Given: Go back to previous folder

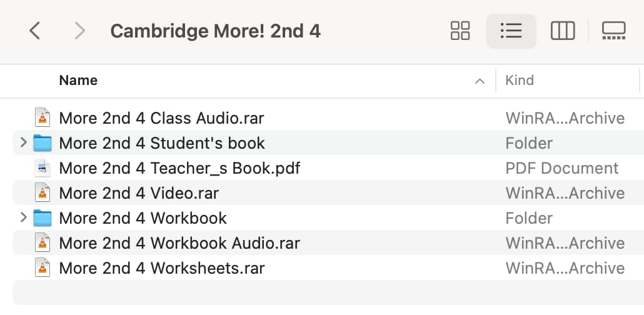Looking at the screenshot, I should click(x=35, y=31).
